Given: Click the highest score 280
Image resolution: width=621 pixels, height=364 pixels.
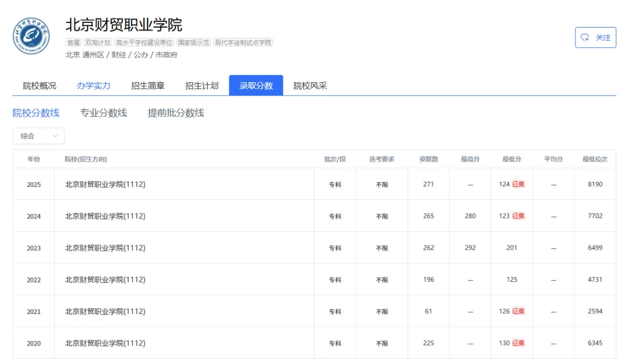Looking at the screenshot, I should point(470,216).
